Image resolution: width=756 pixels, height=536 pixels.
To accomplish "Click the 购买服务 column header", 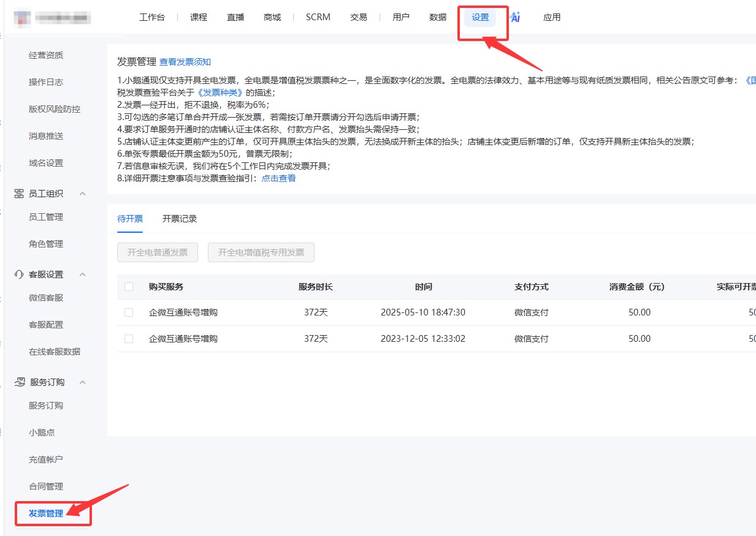I will (x=166, y=287).
